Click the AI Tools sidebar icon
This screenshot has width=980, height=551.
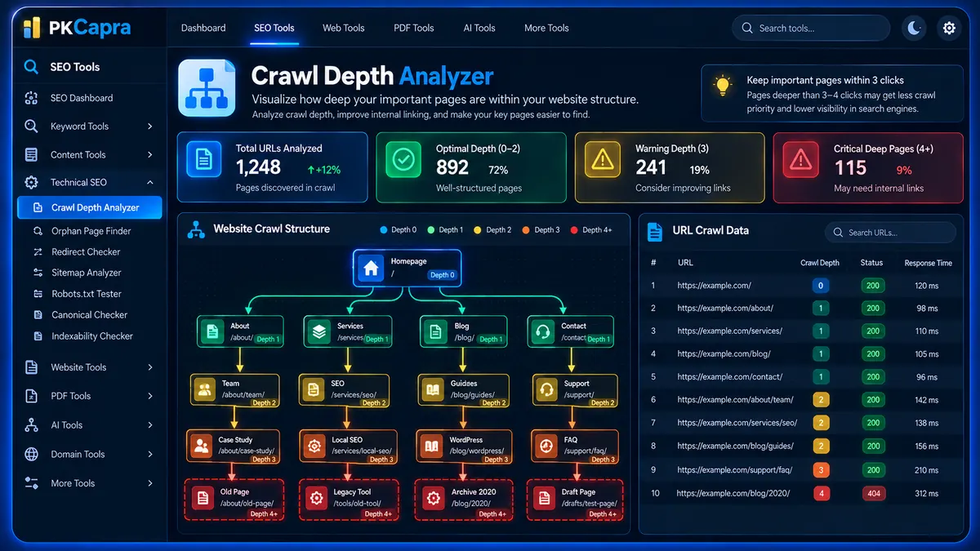(31, 425)
